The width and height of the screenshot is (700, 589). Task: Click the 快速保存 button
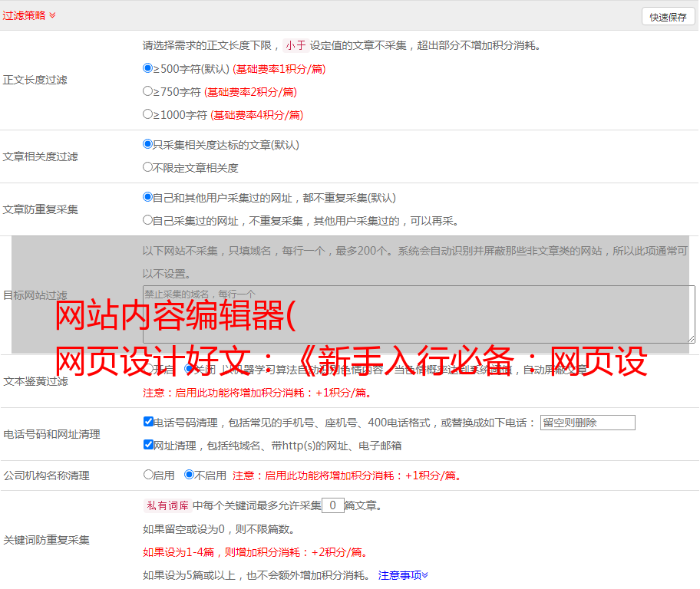coord(668,17)
